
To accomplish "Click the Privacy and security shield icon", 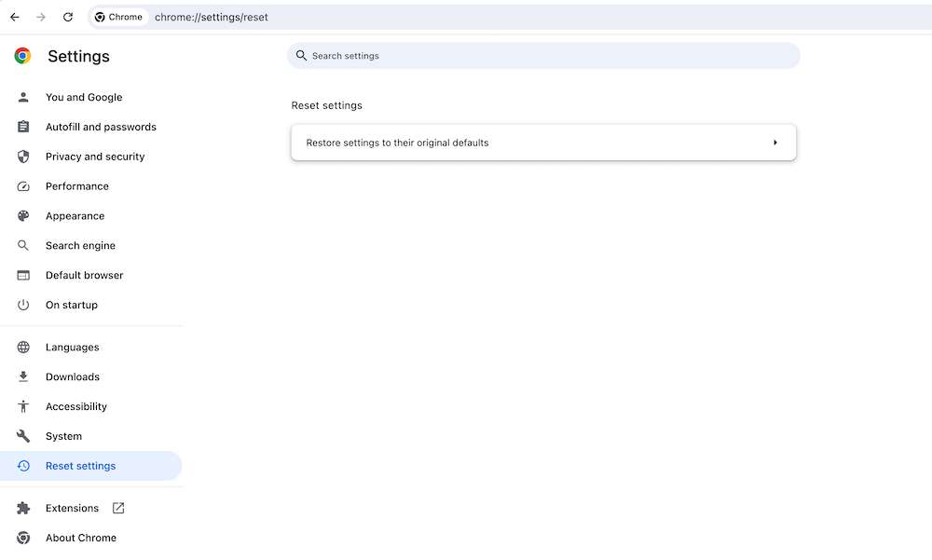I will tap(24, 157).
